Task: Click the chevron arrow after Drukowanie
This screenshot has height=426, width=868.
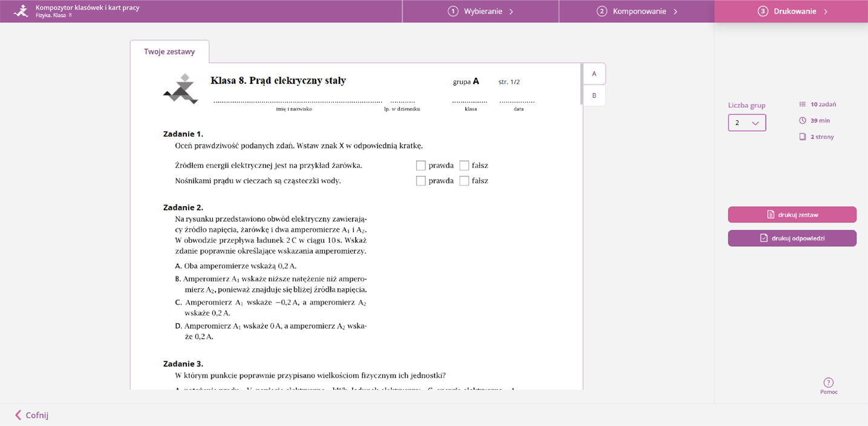Action: [x=826, y=11]
